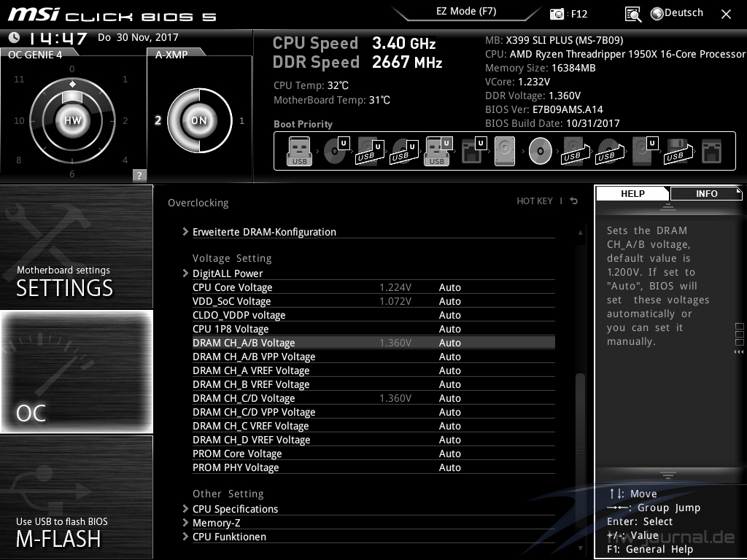Select the USB hard disk boot device with U badge

coord(370,151)
